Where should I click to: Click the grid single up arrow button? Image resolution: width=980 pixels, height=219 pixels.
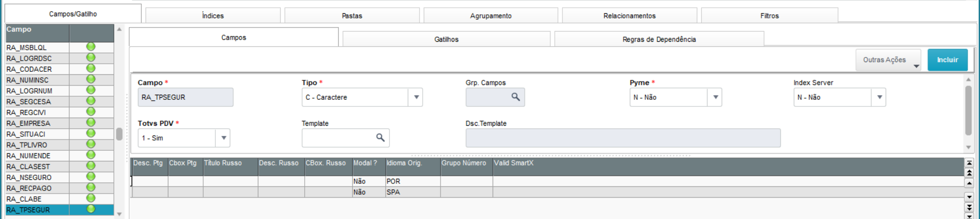click(x=969, y=183)
